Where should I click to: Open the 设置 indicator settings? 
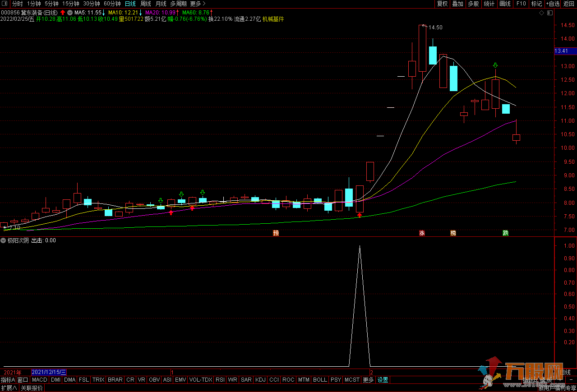tap(383, 380)
